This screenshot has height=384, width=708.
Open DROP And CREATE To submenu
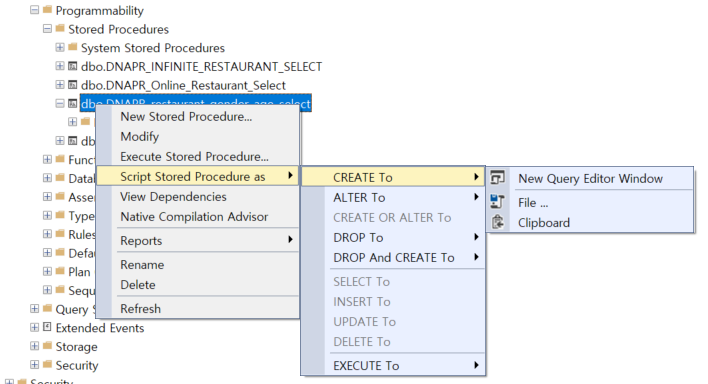click(x=393, y=258)
